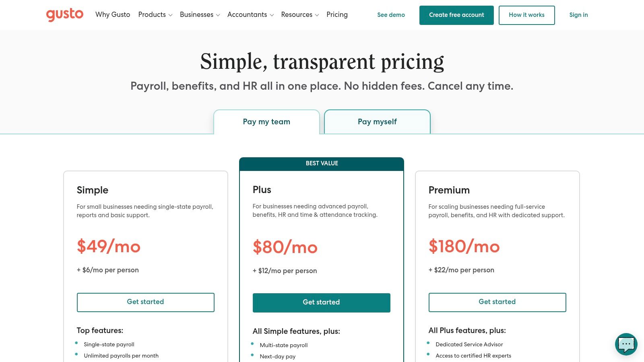Viewport: 644px width, 362px height.
Task: Click the Premium plan heading
Action: (449, 190)
